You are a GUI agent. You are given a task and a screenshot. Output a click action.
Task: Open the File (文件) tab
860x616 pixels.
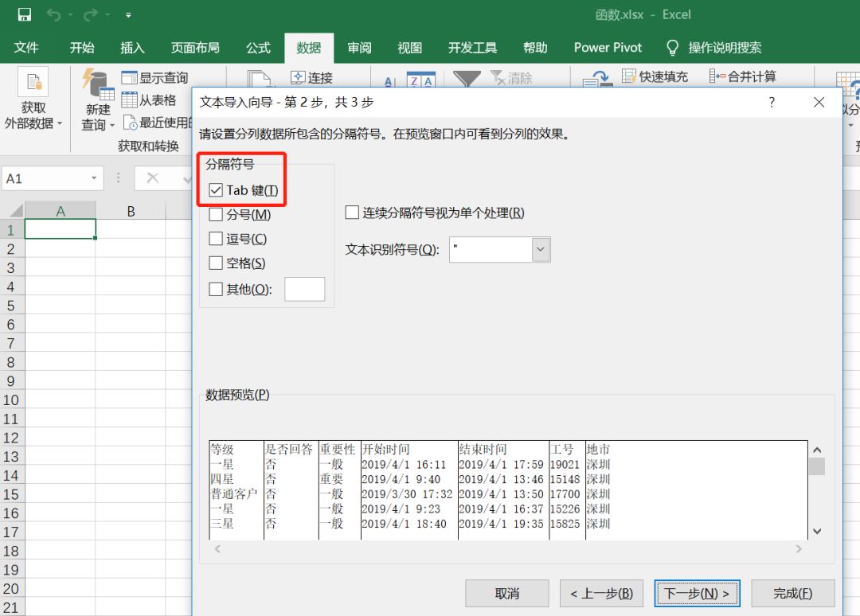(25, 48)
